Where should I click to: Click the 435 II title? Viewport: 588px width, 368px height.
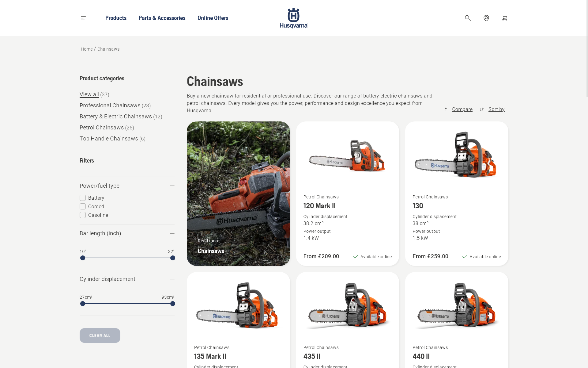312,356
